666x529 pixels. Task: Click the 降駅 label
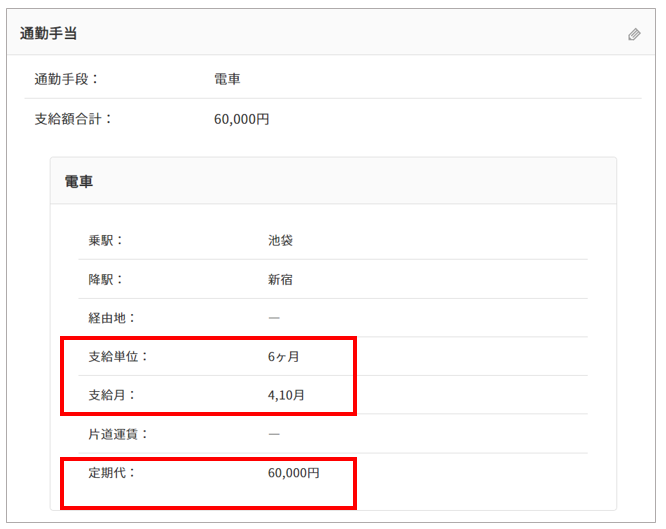(105, 280)
